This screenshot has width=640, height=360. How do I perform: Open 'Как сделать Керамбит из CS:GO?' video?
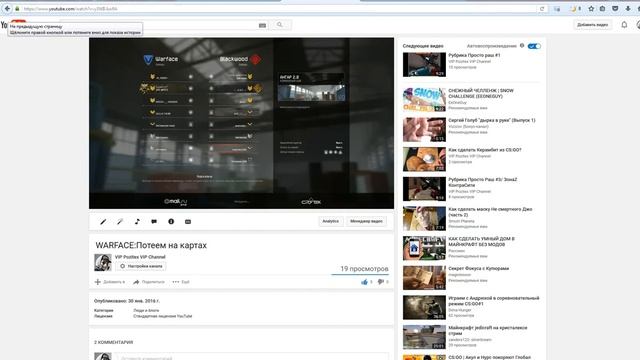pos(484,150)
